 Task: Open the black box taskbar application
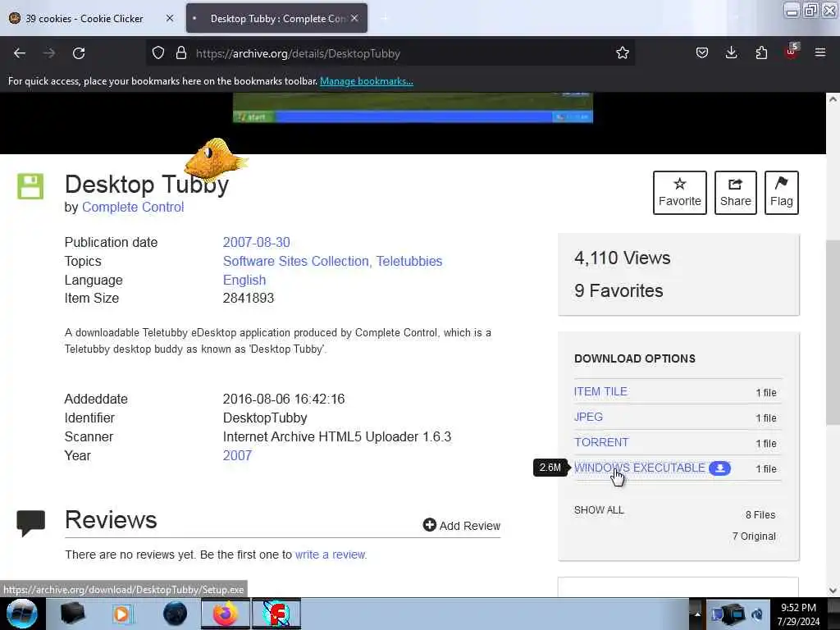(72, 614)
